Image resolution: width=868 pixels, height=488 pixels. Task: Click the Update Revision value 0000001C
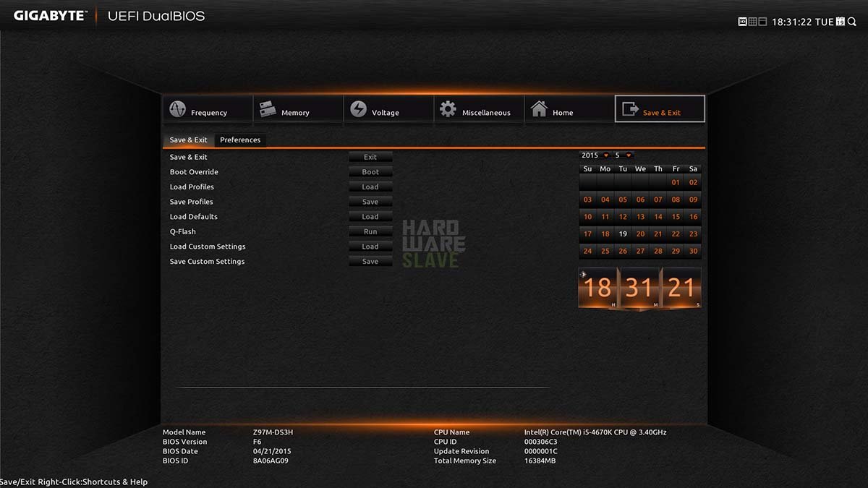[x=541, y=451]
